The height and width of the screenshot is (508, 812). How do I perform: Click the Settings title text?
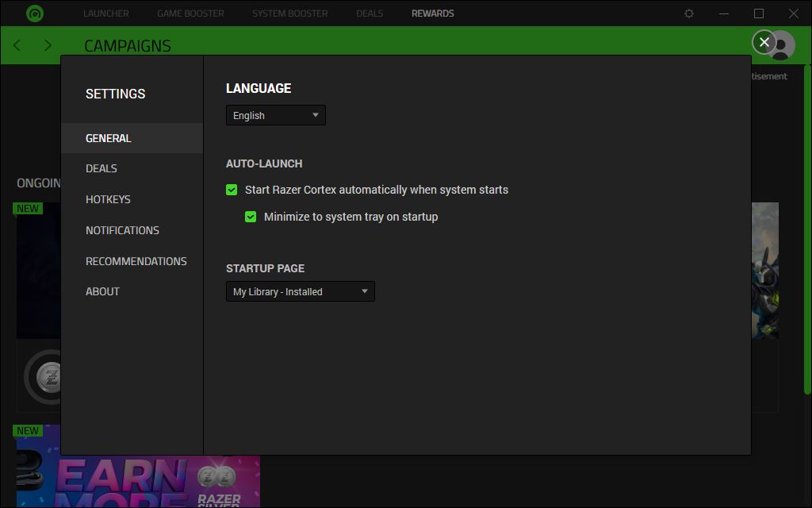(116, 94)
